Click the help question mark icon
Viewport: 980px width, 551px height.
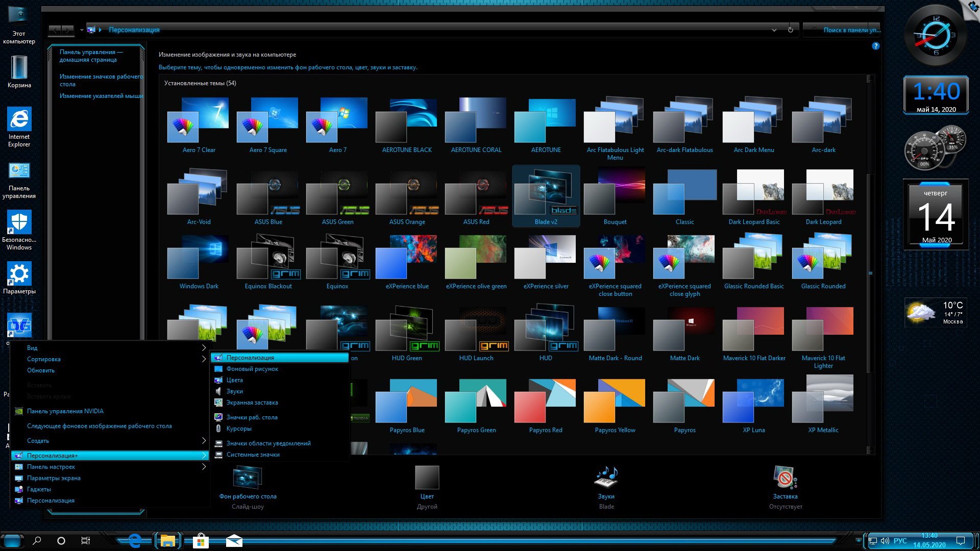click(875, 46)
